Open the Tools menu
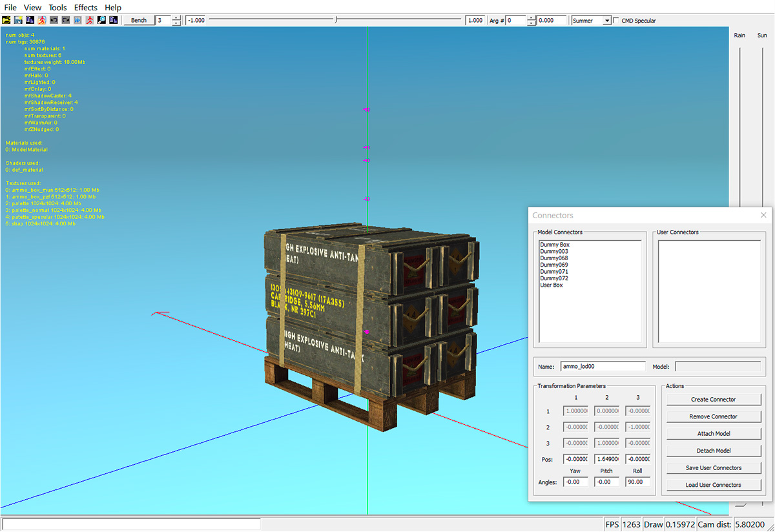The image size is (775, 532). 57,7
